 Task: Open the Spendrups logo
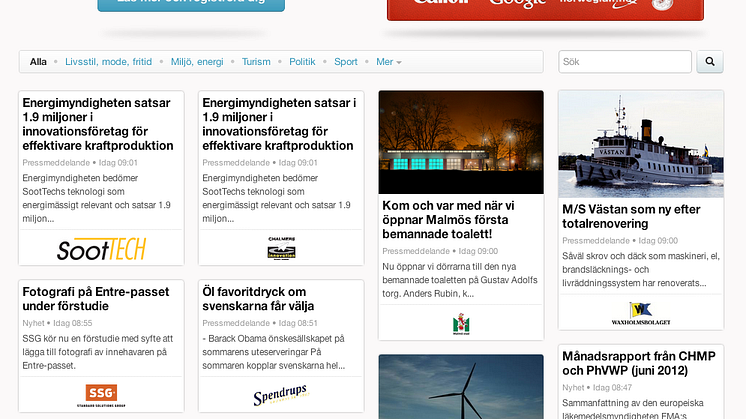pyautogui.click(x=281, y=395)
